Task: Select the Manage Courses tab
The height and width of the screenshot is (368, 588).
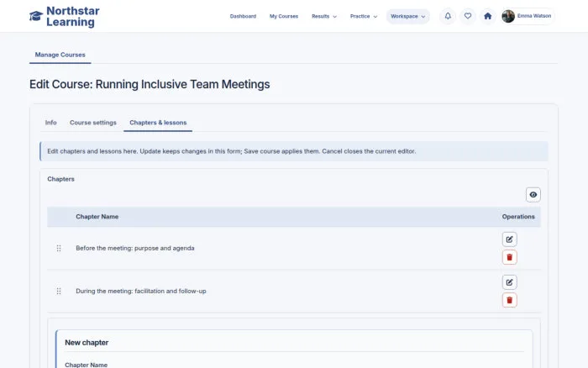Action: click(x=60, y=55)
